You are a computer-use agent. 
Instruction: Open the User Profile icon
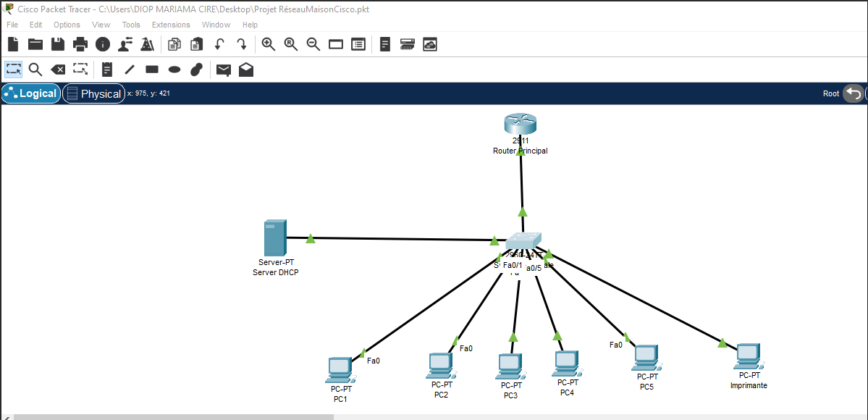pyautogui.click(x=125, y=44)
